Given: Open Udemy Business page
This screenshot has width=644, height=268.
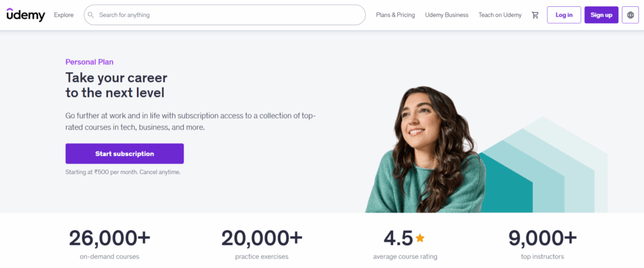Looking at the screenshot, I should click(x=447, y=15).
